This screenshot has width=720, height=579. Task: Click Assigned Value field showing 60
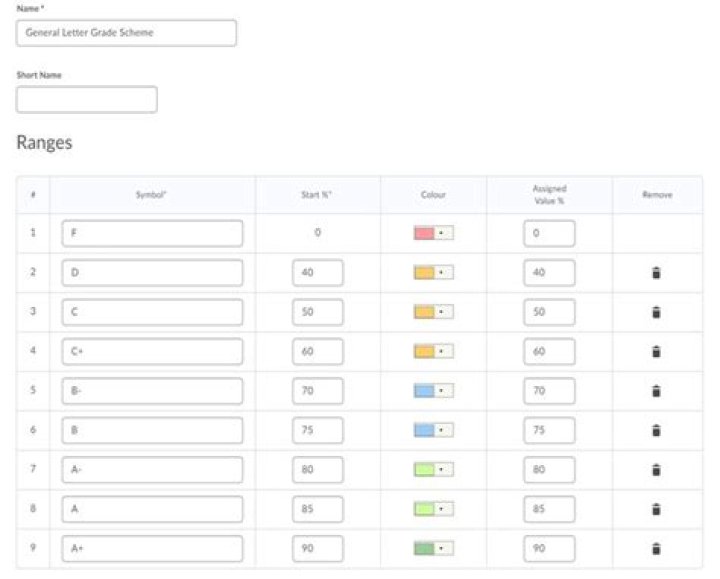(549, 352)
